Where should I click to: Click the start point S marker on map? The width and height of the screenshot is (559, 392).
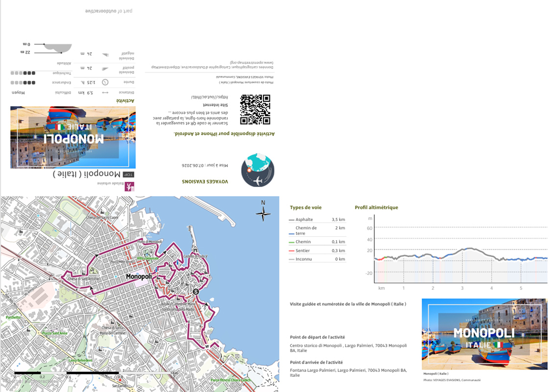pyautogui.click(x=196, y=292)
